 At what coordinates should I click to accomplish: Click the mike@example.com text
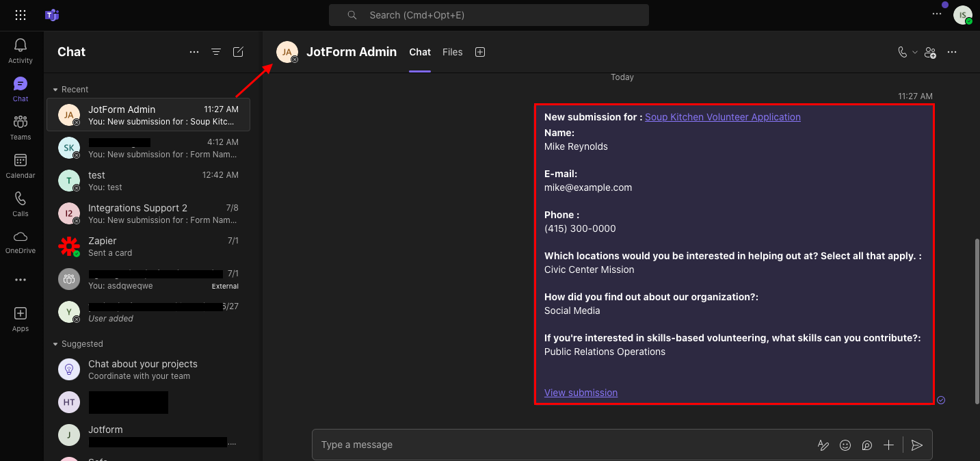tap(588, 187)
